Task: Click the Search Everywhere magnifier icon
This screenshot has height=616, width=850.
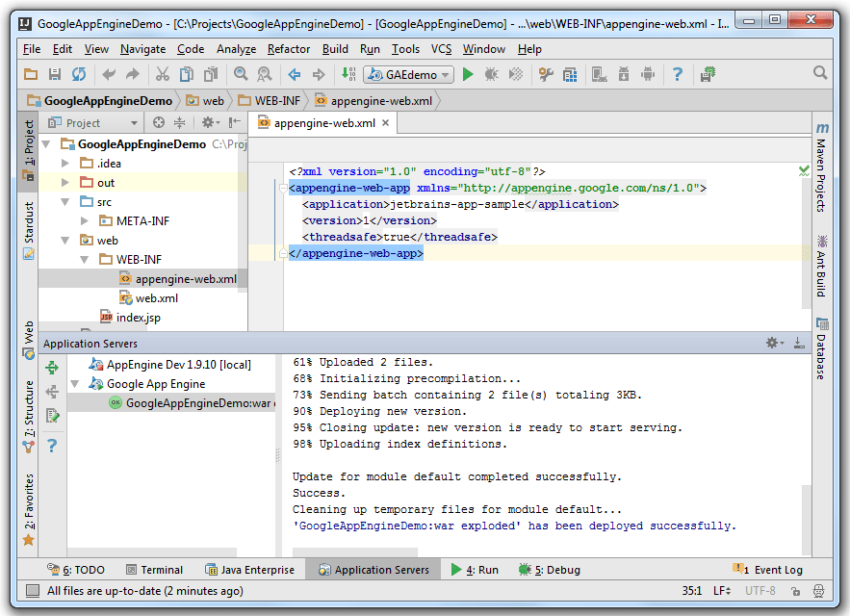Action: click(x=820, y=73)
